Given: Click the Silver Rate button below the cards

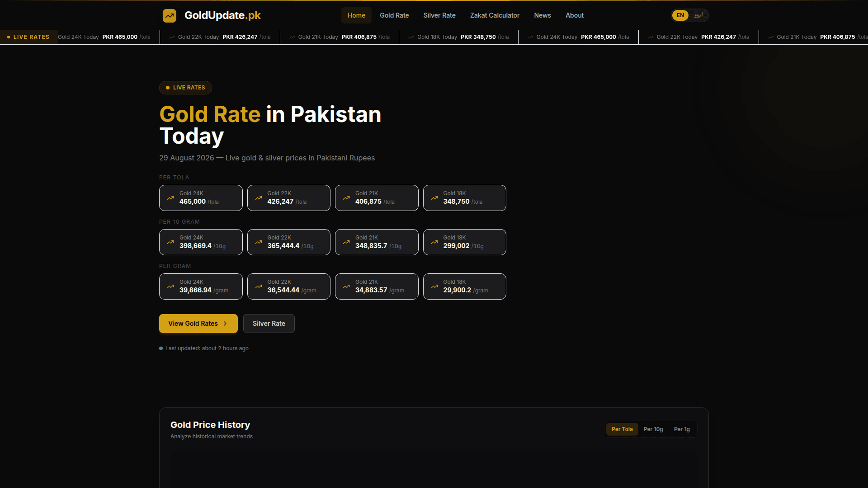Looking at the screenshot, I should [269, 324].
